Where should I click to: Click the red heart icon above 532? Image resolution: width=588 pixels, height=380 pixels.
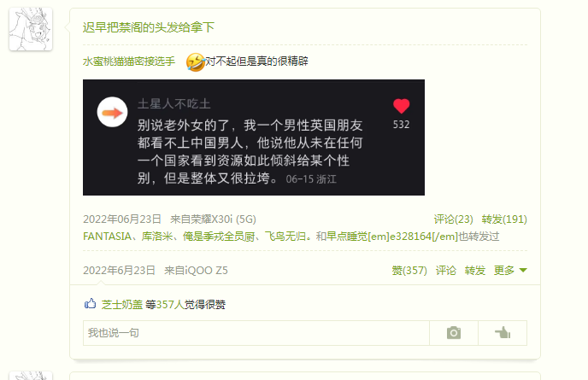(401, 106)
